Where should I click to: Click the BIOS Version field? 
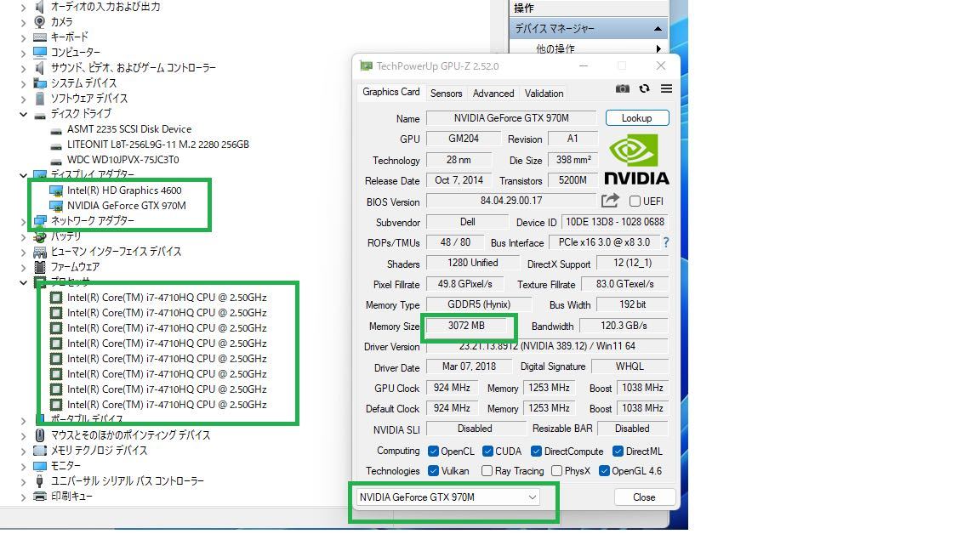[x=510, y=202]
